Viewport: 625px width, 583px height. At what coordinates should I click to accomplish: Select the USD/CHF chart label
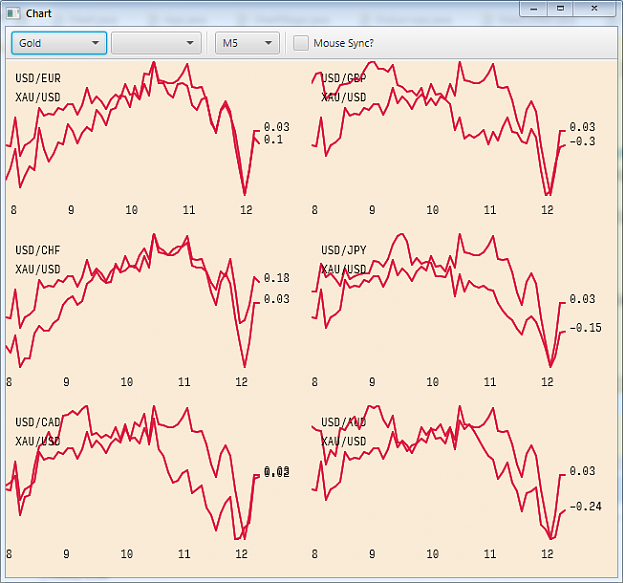coord(38,250)
